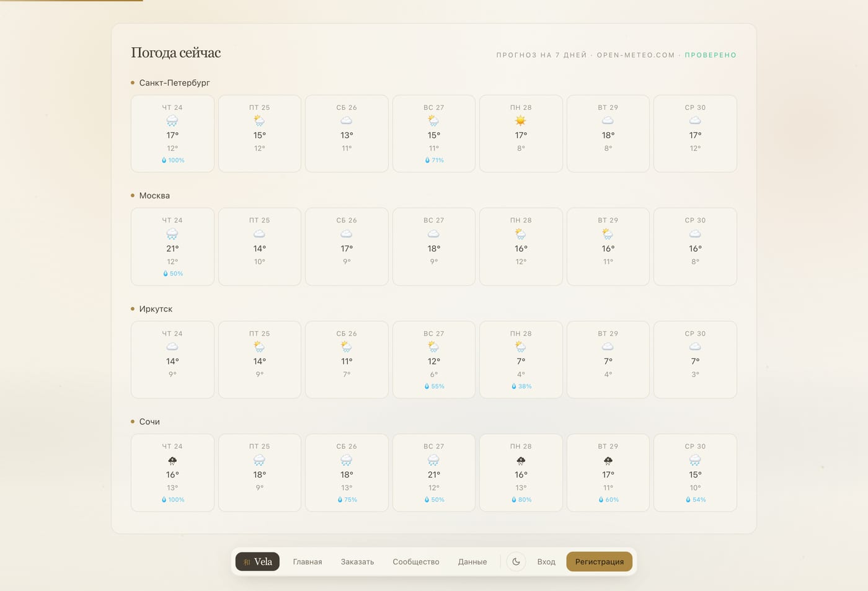Click the weather icon for Иркутск ПТ 25
The width and height of the screenshot is (868, 591).
coord(260,347)
